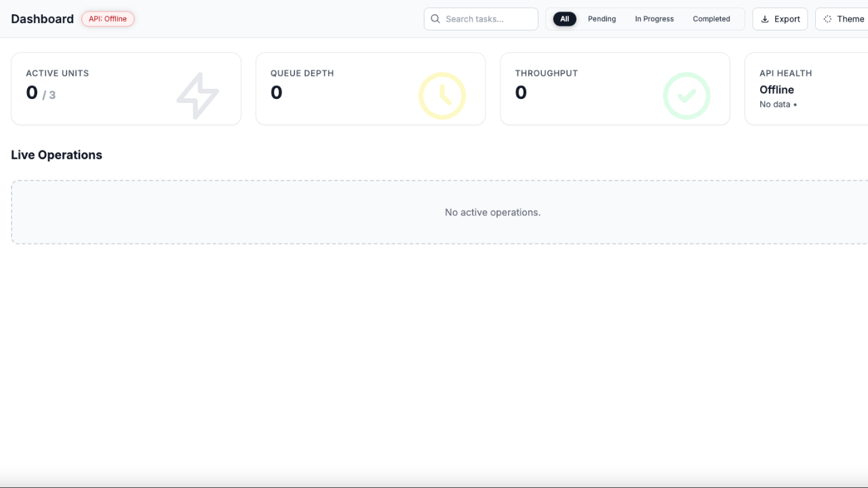
Task: Click the Dashboard page title
Action: (42, 19)
